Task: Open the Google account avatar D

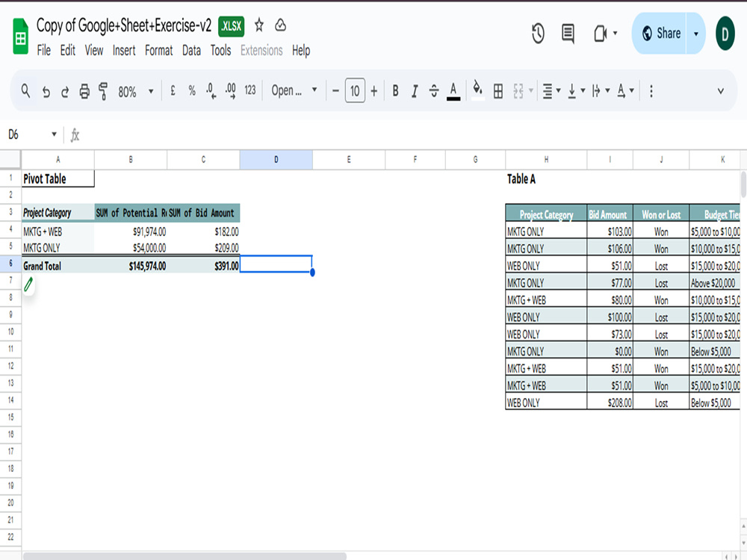Action: pyautogui.click(x=725, y=34)
